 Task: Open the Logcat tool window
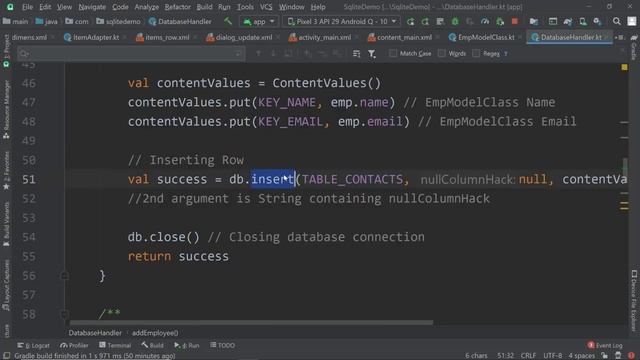pos(33,345)
